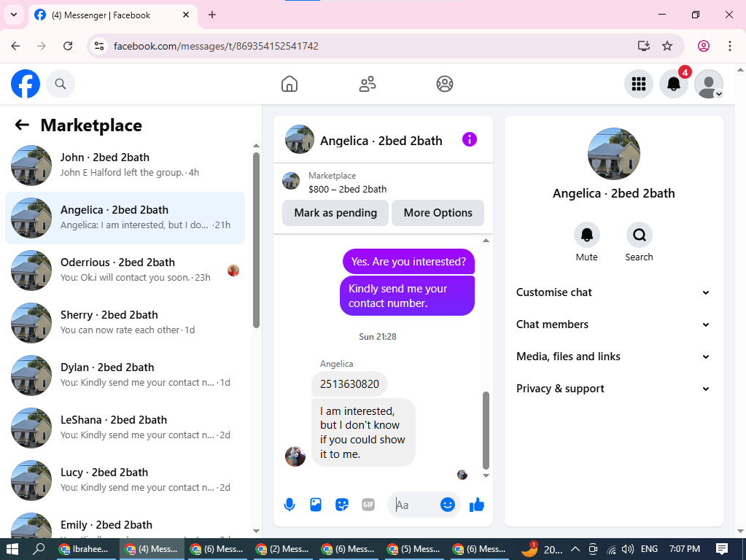This screenshot has width=746, height=560.
Task: Open the Facebook menu grid icon
Action: pos(639,84)
